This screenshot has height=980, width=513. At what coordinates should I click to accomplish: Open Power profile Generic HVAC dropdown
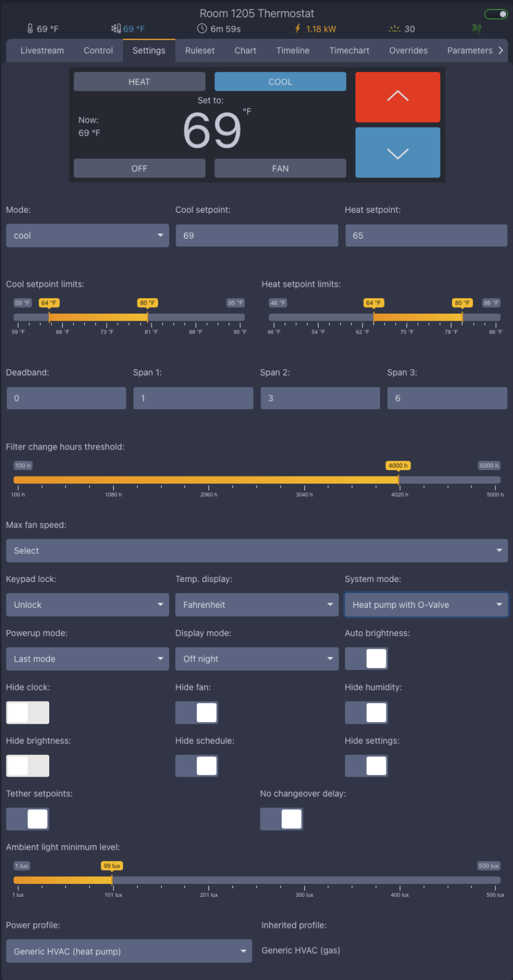[x=129, y=951]
